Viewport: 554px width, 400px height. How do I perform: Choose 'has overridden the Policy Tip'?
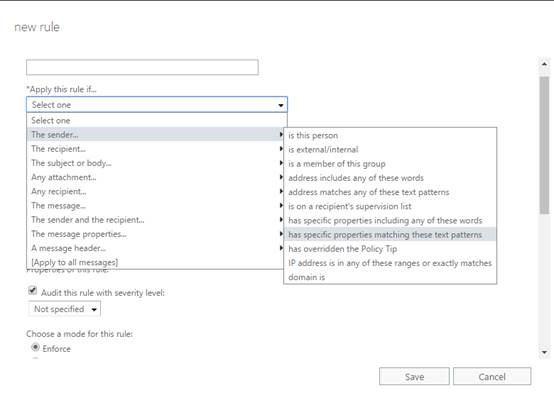[390, 249]
